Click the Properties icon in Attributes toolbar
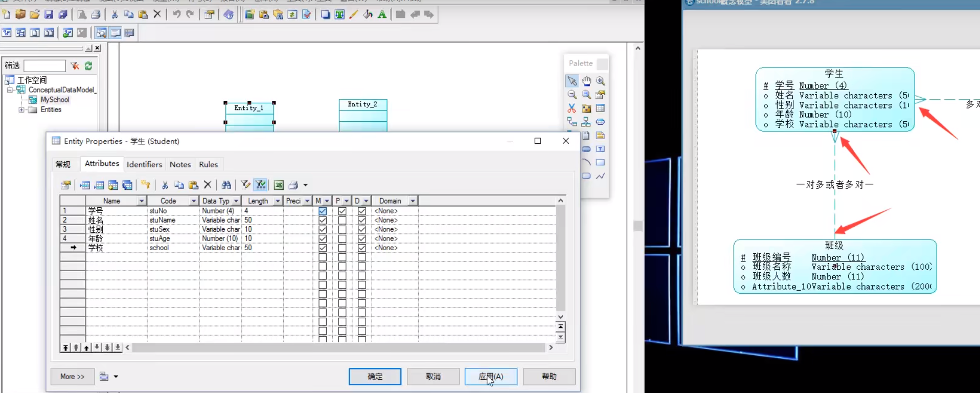Viewport: 980px width, 393px height. coord(66,185)
